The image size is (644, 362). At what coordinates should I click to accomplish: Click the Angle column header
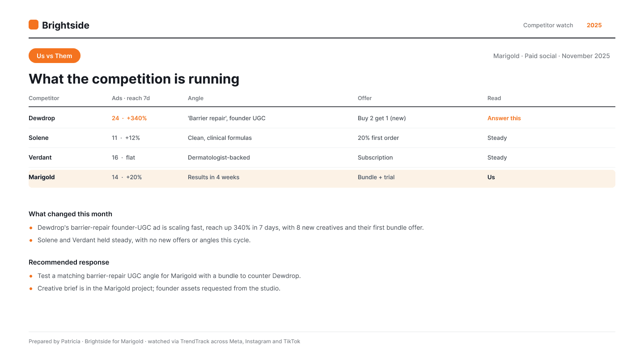click(x=195, y=98)
